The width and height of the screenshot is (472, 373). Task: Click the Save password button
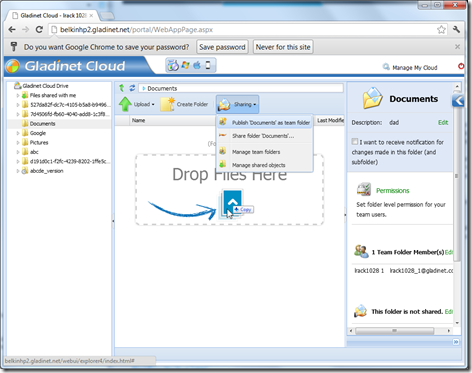[222, 47]
